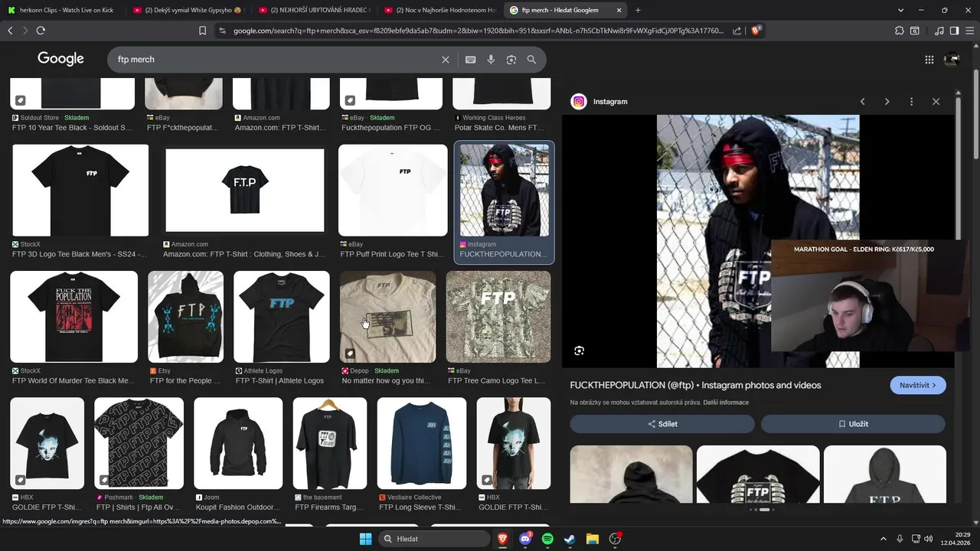Go back to the previous browser page
This screenshot has height=551, width=980.
point(10,31)
